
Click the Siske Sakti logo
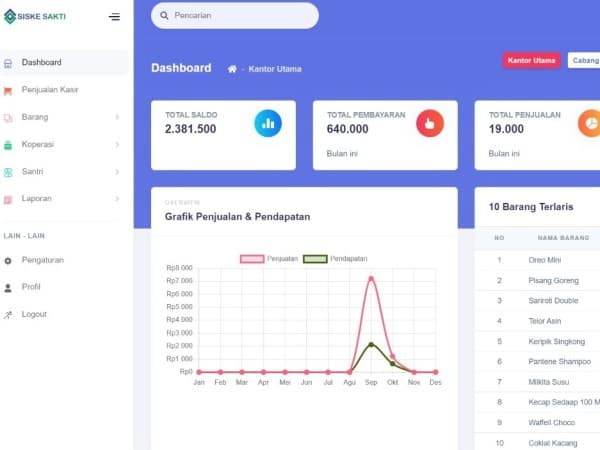(35, 16)
